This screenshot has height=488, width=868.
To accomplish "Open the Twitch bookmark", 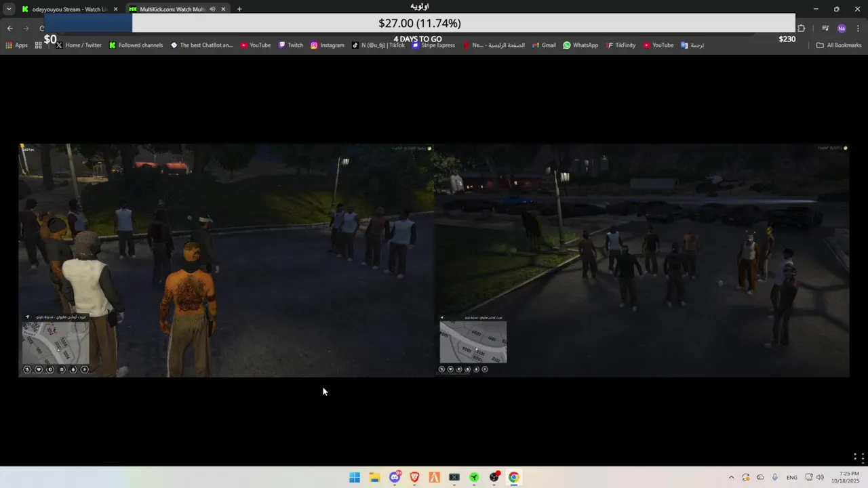I will (x=290, y=45).
